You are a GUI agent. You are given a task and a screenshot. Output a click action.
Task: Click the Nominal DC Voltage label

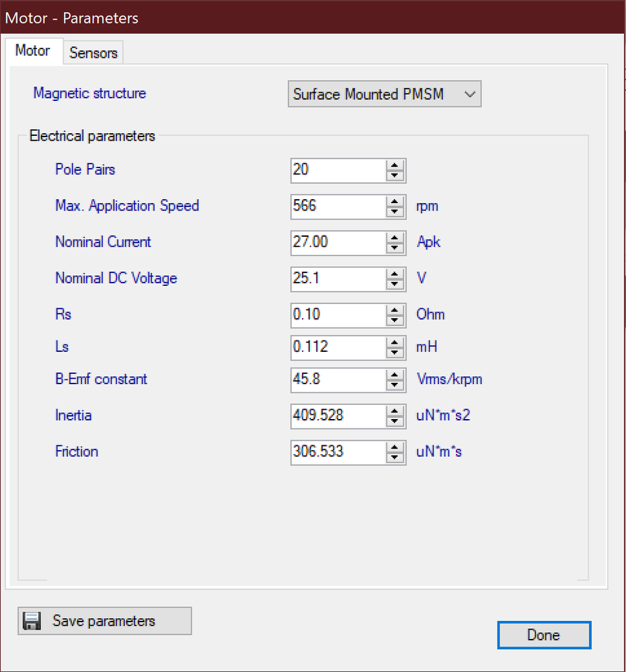pos(116,278)
